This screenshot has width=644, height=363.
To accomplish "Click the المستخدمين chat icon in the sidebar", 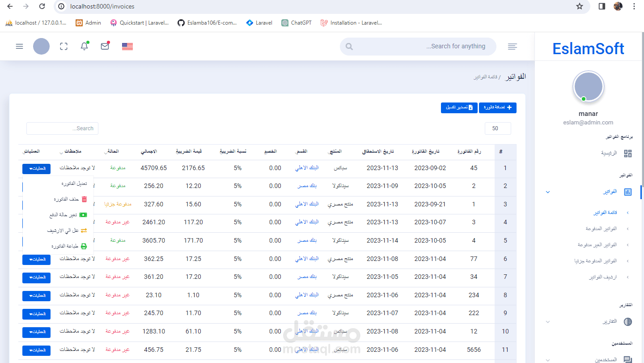I will (x=628, y=359).
